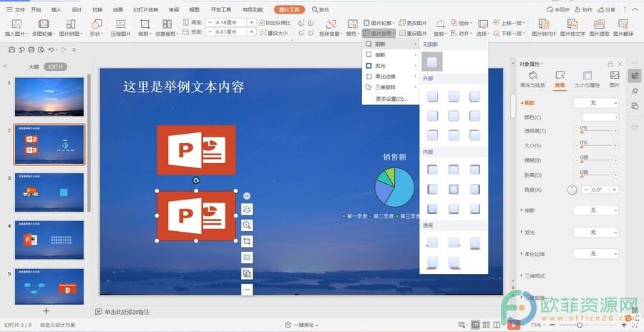Click the picture extract (图片提取) icon

coord(599,24)
